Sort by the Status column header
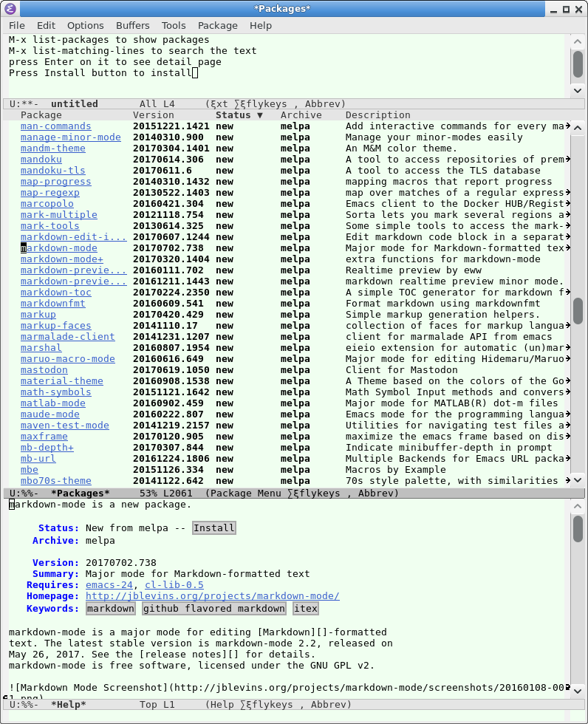Image resolution: width=588 pixels, height=724 pixels. coord(239,115)
